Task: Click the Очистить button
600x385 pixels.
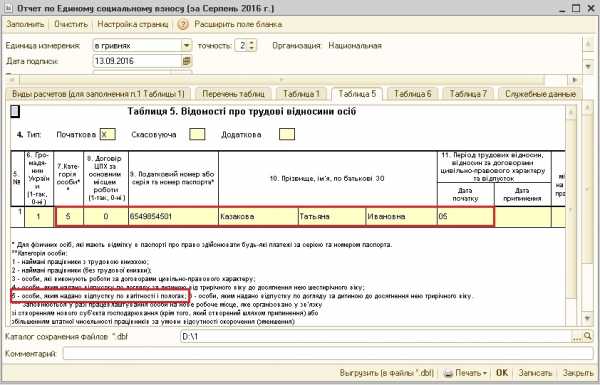Action: point(71,24)
